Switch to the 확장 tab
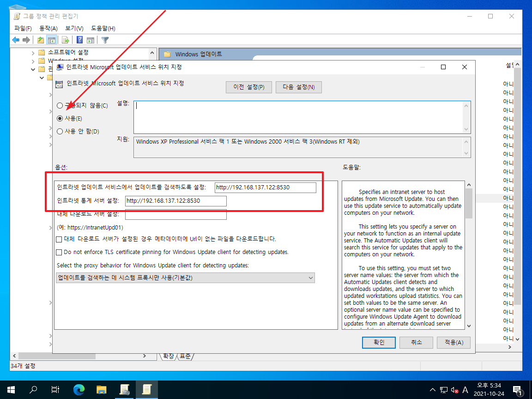 click(x=168, y=356)
